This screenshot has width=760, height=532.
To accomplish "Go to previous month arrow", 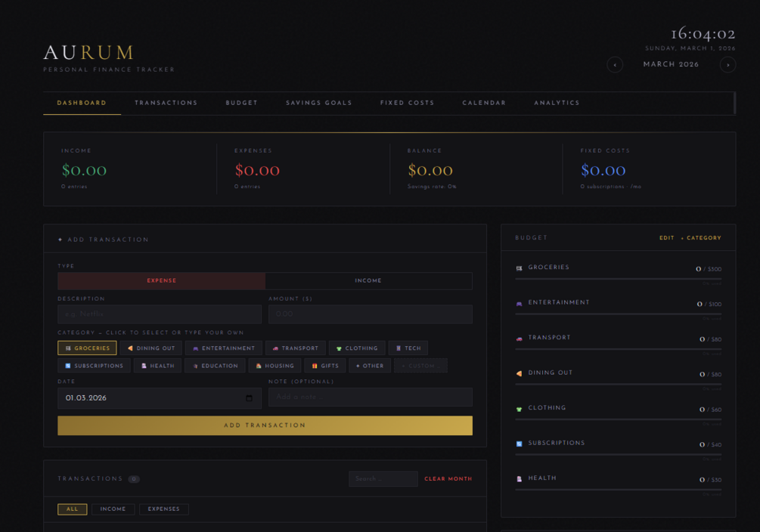I will [x=615, y=64].
